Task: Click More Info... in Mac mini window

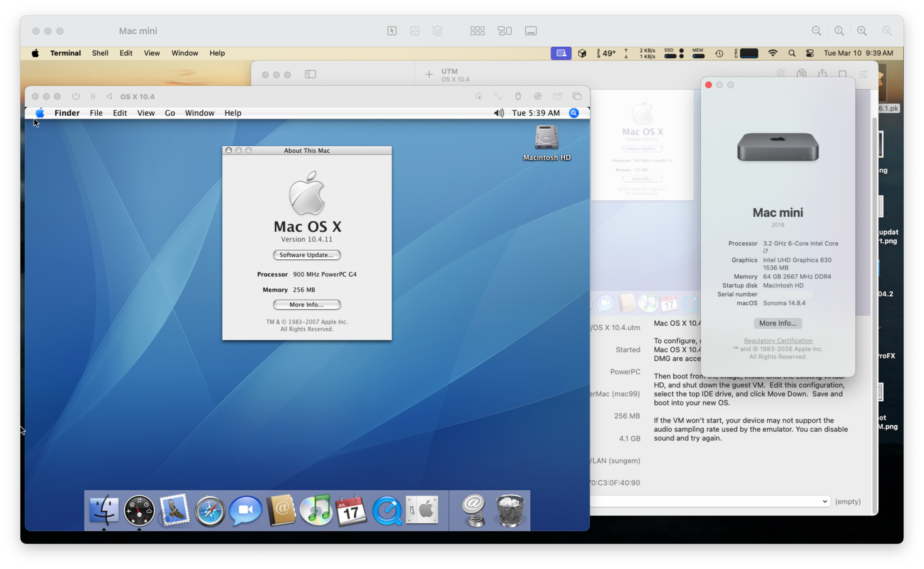Action: tap(778, 323)
